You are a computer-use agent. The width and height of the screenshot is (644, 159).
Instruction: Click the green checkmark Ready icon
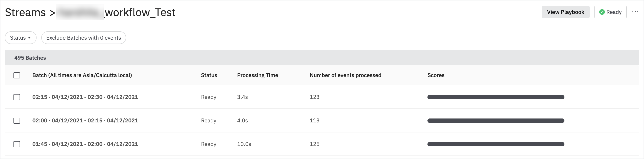click(602, 12)
